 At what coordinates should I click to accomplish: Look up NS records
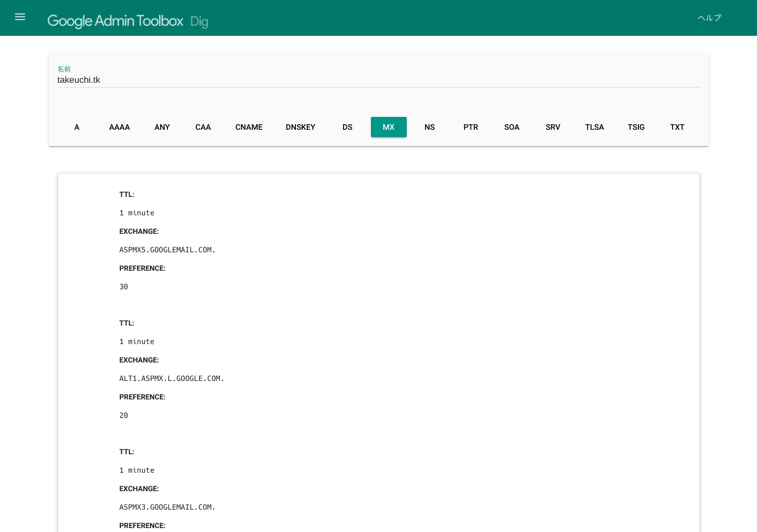tap(430, 127)
